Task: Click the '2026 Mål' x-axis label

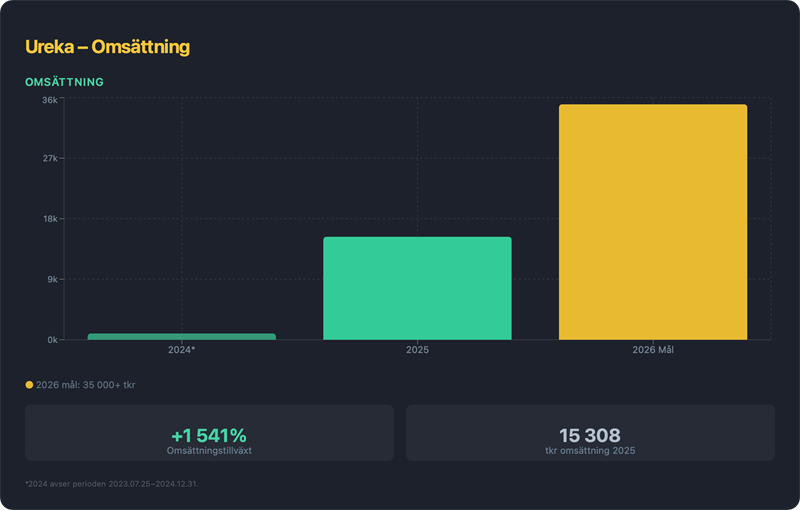Action: [x=653, y=351]
